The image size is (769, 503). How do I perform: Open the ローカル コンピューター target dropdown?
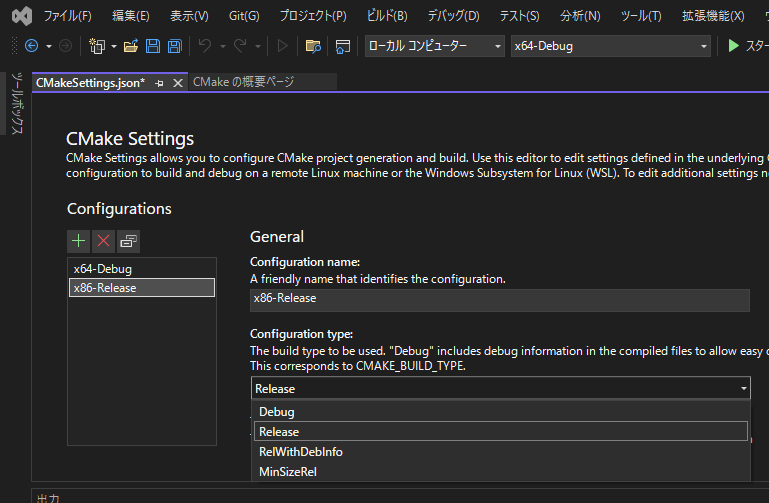pos(435,46)
